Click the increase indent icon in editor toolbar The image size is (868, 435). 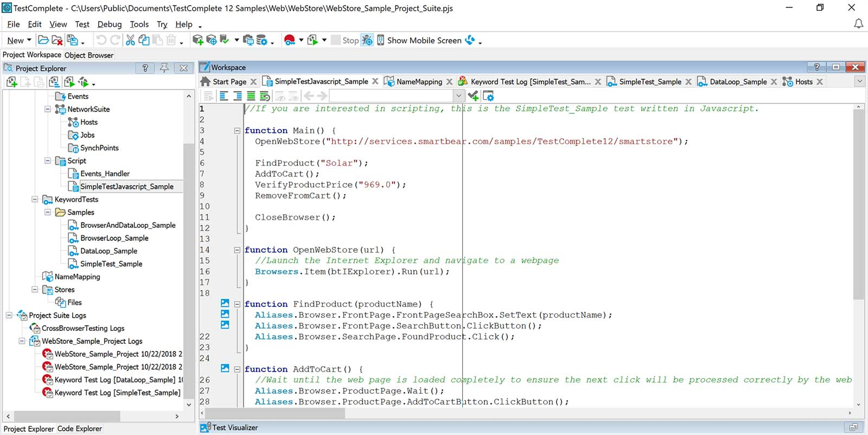(238, 96)
